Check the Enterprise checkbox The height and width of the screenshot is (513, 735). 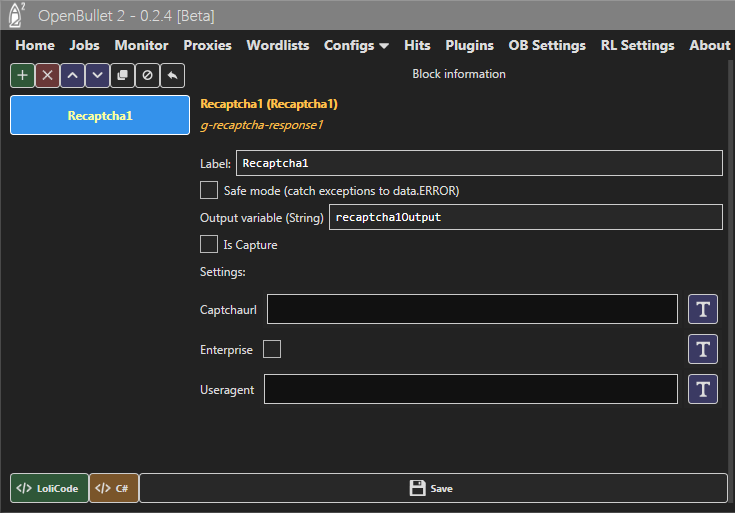(272, 349)
